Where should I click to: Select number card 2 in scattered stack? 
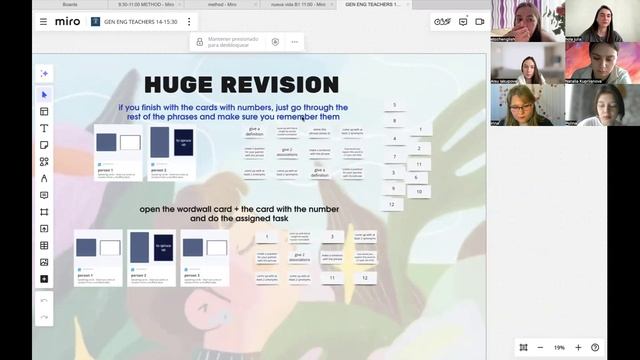tap(419, 149)
